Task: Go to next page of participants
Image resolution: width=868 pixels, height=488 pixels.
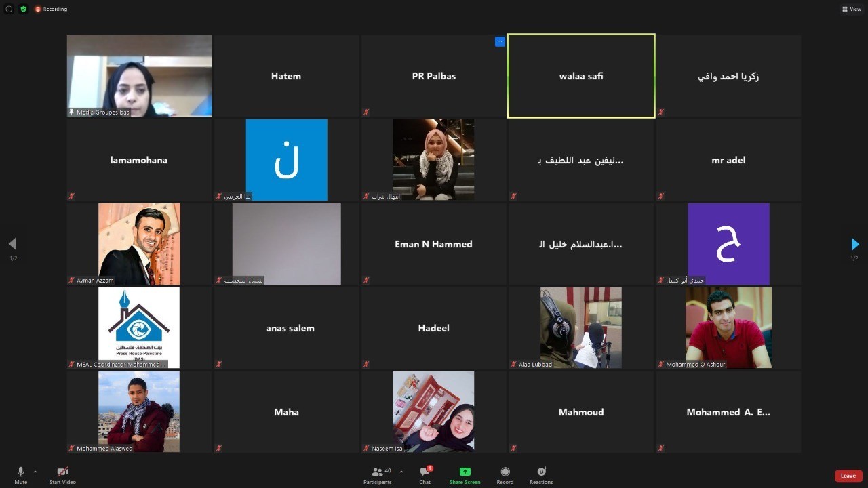Action: click(854, 244)
